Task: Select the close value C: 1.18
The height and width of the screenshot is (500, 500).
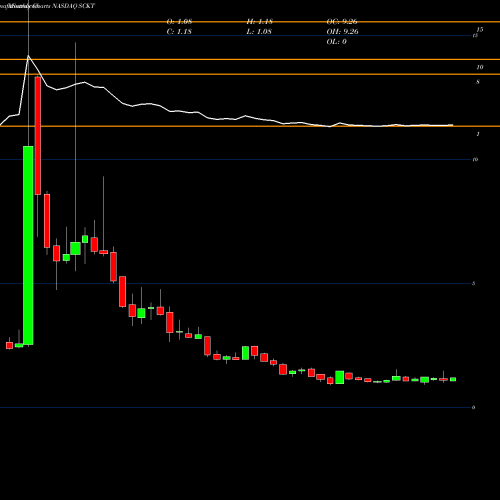Action: click(x=179, y=32)
